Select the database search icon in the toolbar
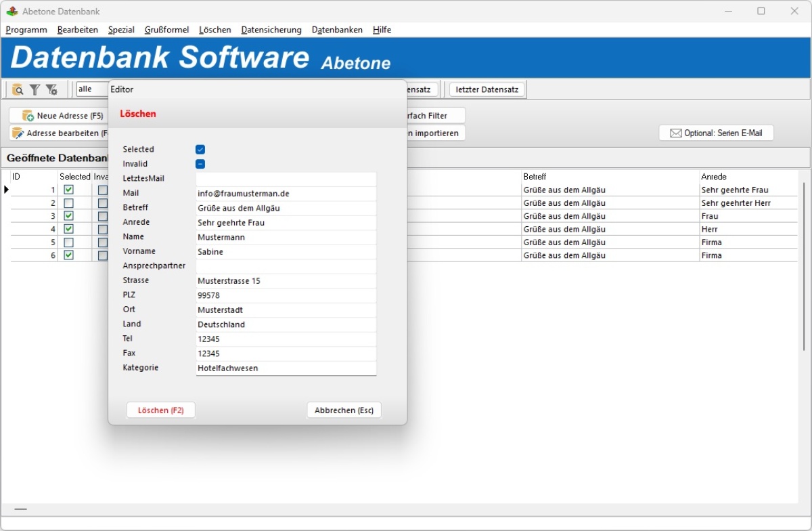 [x=18, y=89]
